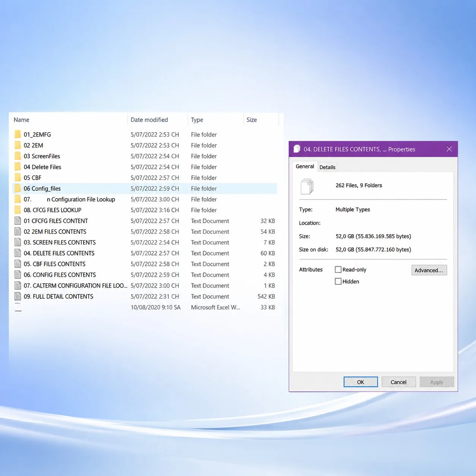Screen dimensions: 476x476
Task: Select 04. DELETE FILES CONTENTS file name
Action: click(x=59, y=253)
